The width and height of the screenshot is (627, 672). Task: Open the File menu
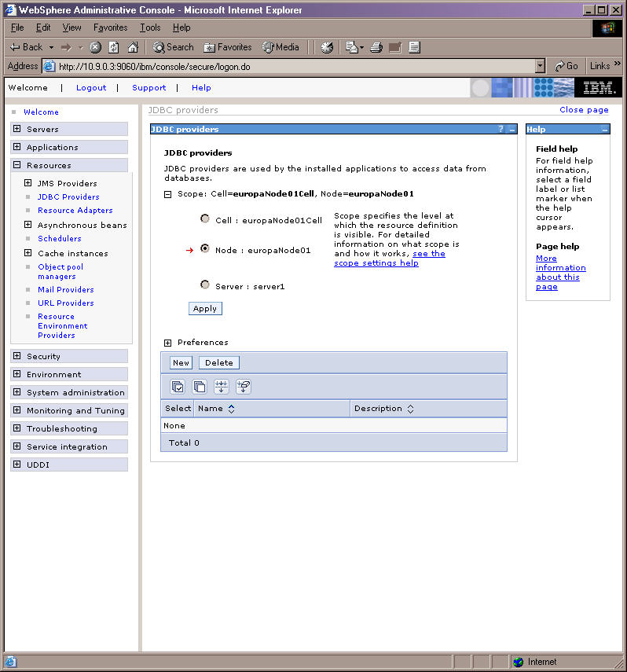pos(17,28)
